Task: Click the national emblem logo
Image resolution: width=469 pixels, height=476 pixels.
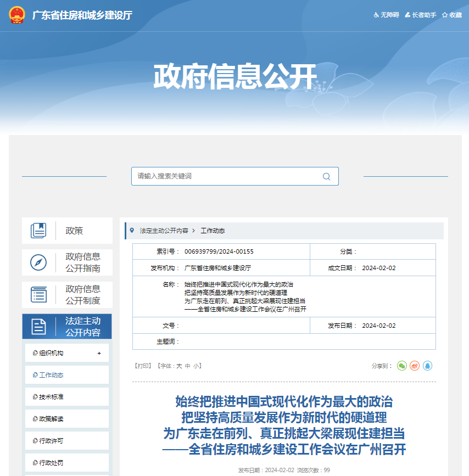Action: (x=17, y=15)
